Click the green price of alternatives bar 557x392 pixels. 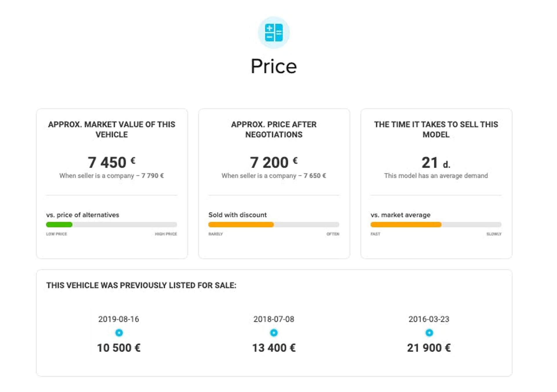click(x=59, y=225)
